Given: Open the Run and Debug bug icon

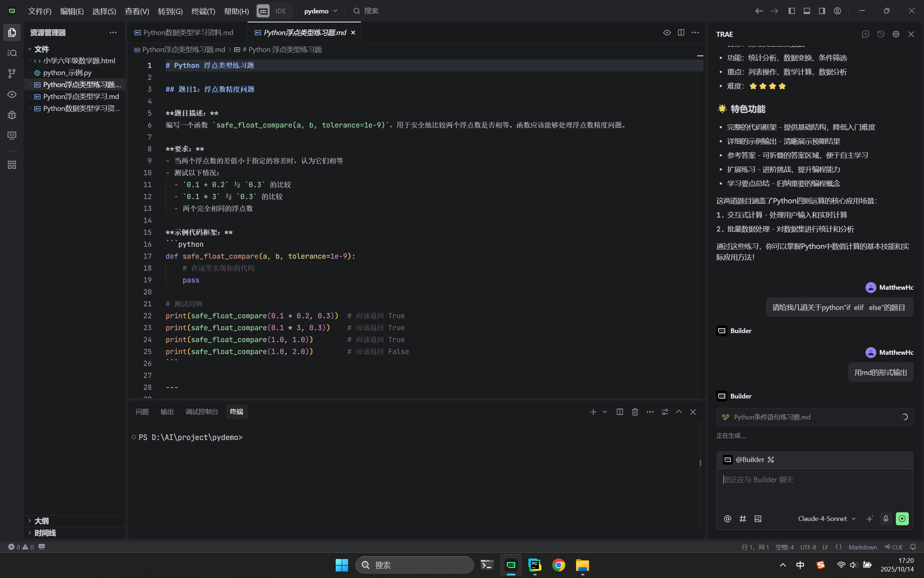Looking at the screenshot, I should click(x=12, y=115).
